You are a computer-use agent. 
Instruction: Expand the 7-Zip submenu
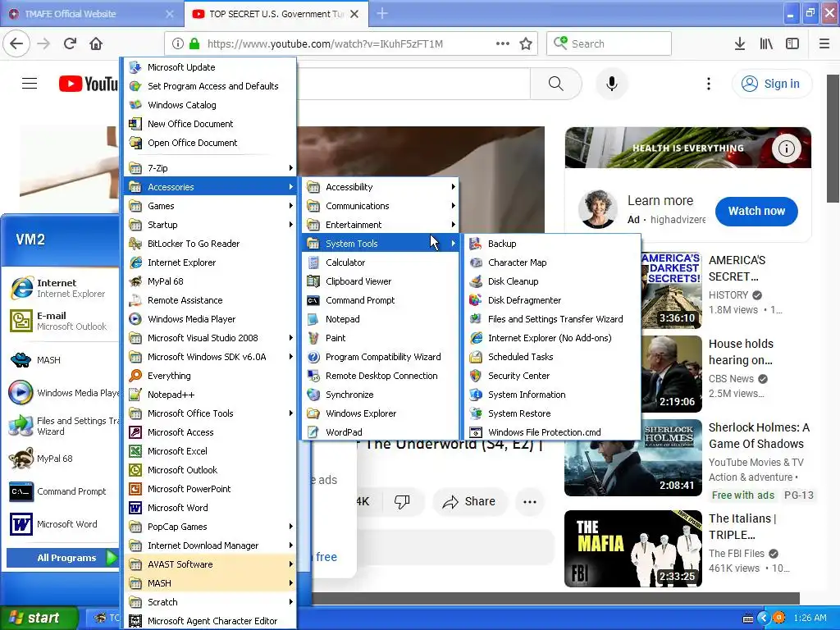[x=210, y=167]
